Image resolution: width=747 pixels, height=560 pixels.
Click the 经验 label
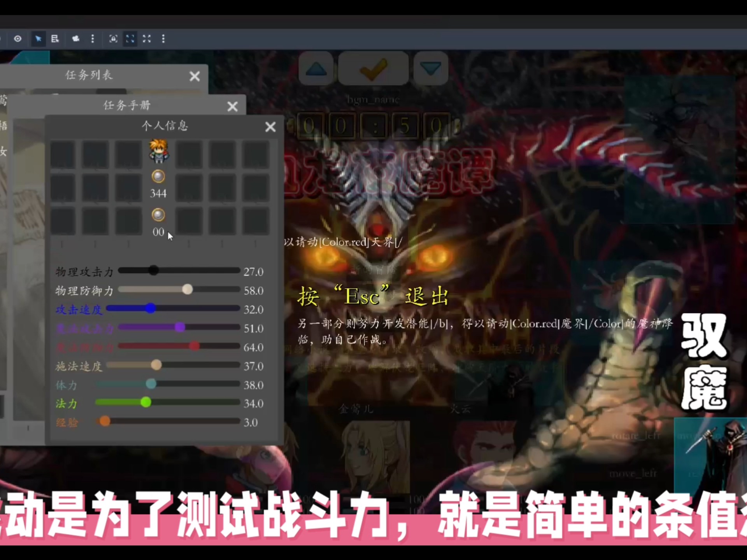(67, 422)
